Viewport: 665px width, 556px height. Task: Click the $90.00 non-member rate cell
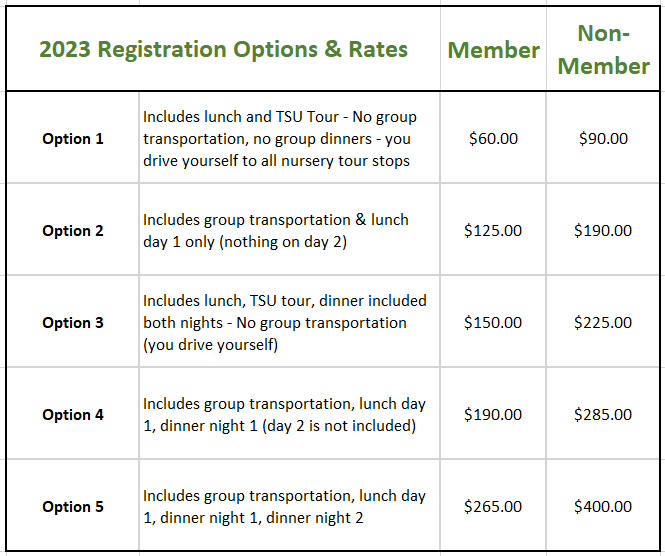603,139
